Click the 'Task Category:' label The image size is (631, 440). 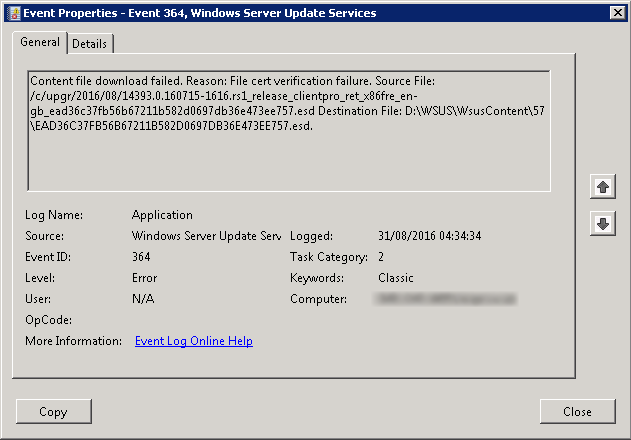coord(329,257)
